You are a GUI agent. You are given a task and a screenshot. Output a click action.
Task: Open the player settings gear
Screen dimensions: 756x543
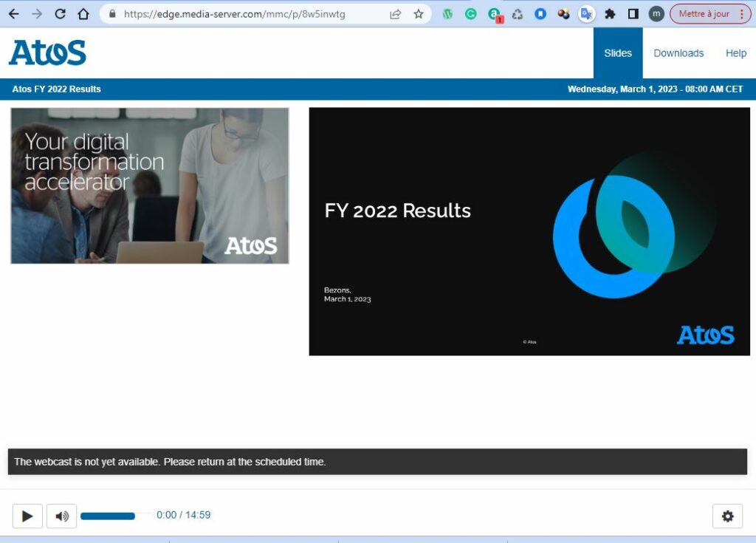pyautogui.click(x=727, y=516)
